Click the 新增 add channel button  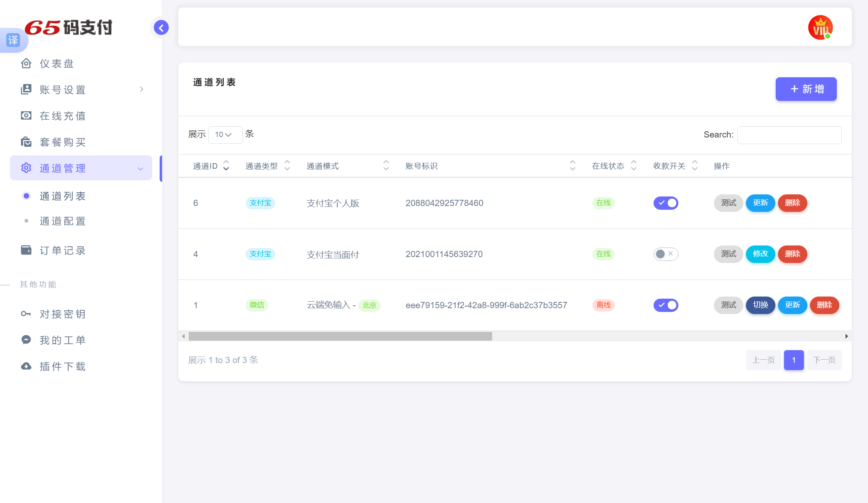806,89
